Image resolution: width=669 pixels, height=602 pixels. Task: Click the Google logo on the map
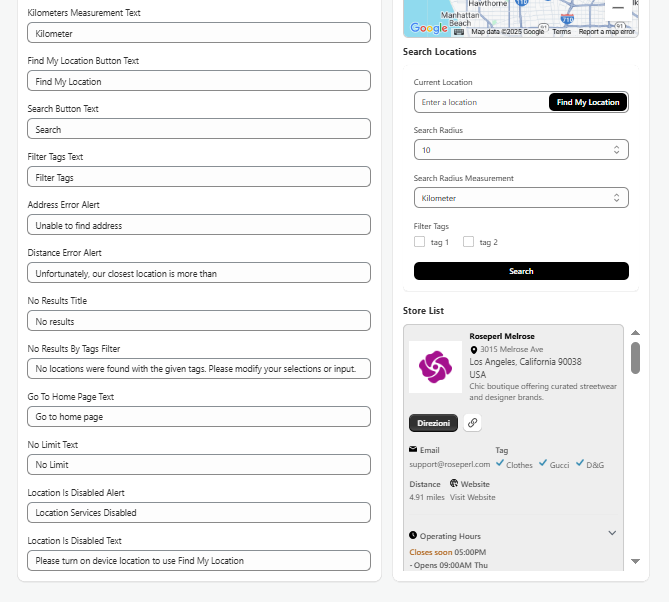tap(428, 29)
